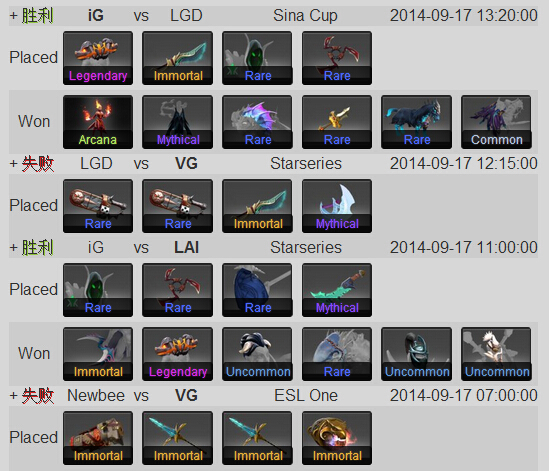The image size is (549, 471).
Task: Click the Arcana item won from iG vs LGD
Action: pos(98,122)
